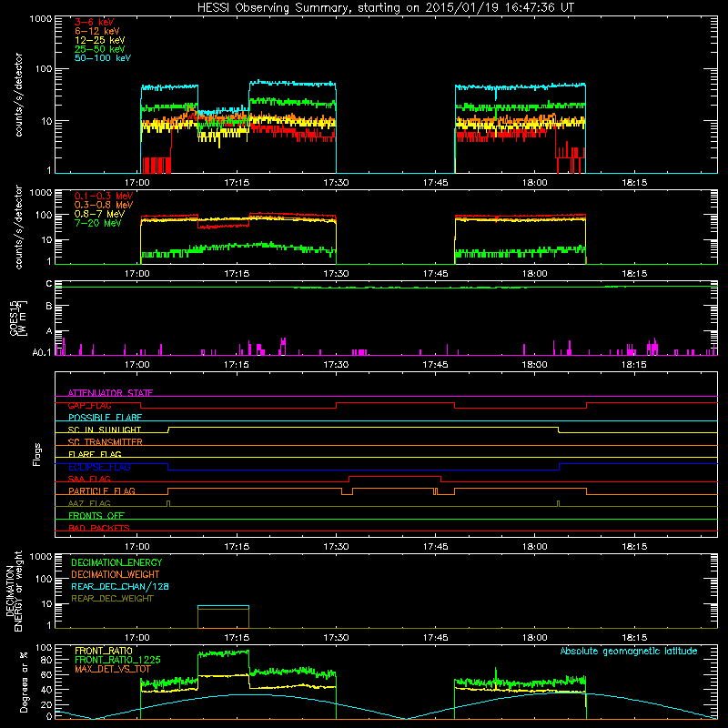Select the 50-100 keV legend label

click(103, 58)
